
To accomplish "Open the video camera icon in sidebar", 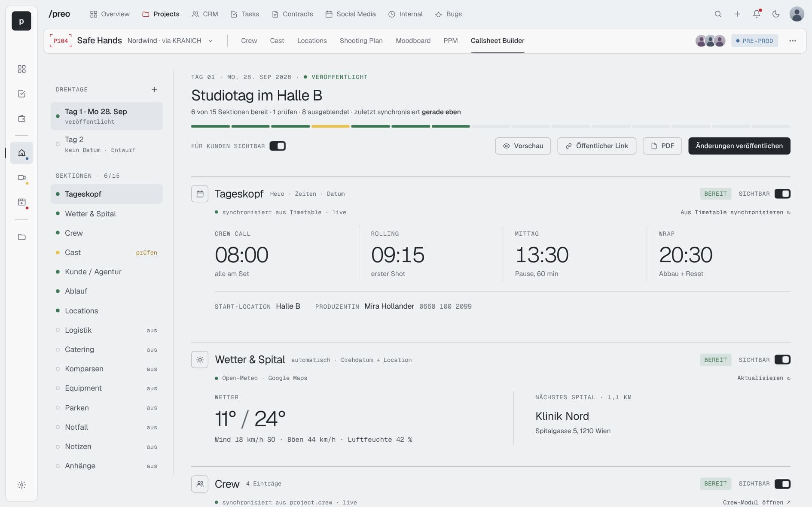I will [22, 178].
